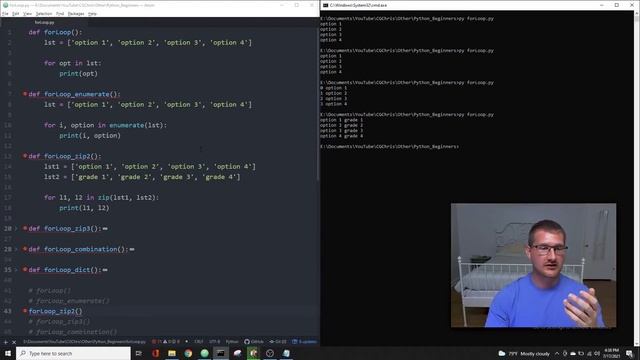
Task: Click the file path in Atom status bar
Action: 84,342
